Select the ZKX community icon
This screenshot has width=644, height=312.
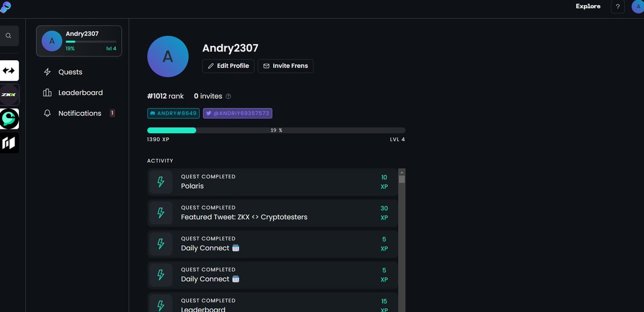(9, 95)
